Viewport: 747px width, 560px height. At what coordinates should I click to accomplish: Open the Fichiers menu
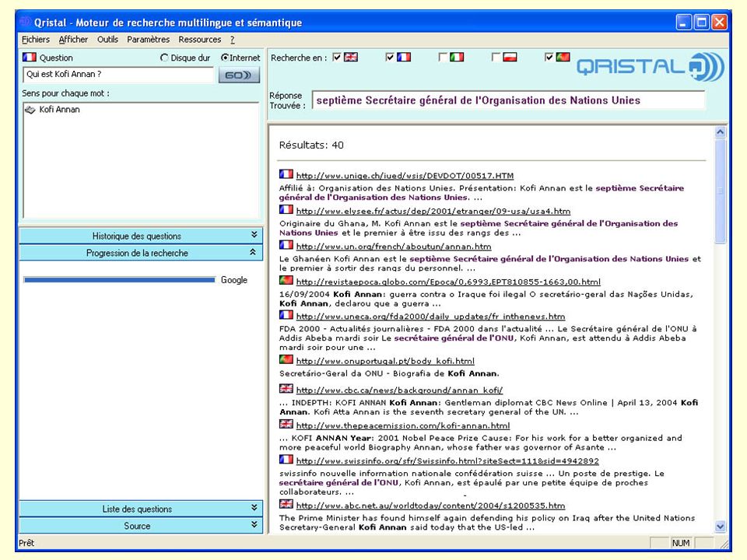(x=36, y=40)
